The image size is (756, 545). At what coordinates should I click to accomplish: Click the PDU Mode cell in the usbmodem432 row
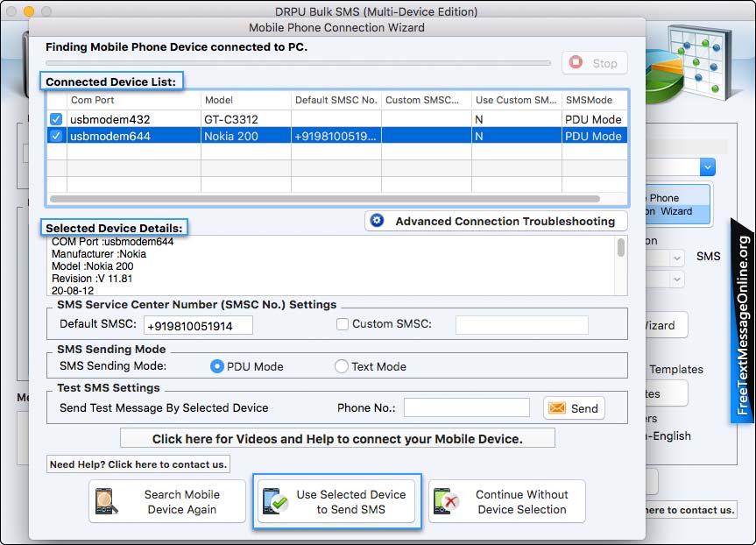point(595,119)
